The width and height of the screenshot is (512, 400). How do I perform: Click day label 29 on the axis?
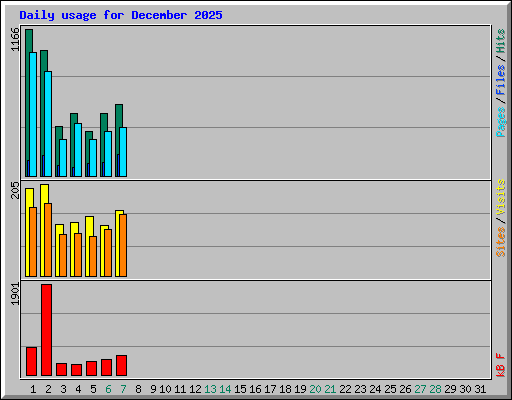(x=450, y=389)
